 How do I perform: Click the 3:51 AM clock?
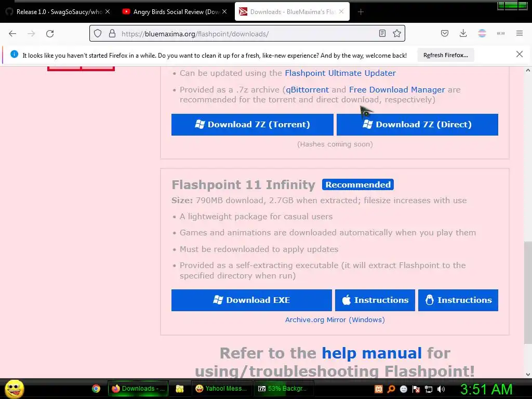486,389
